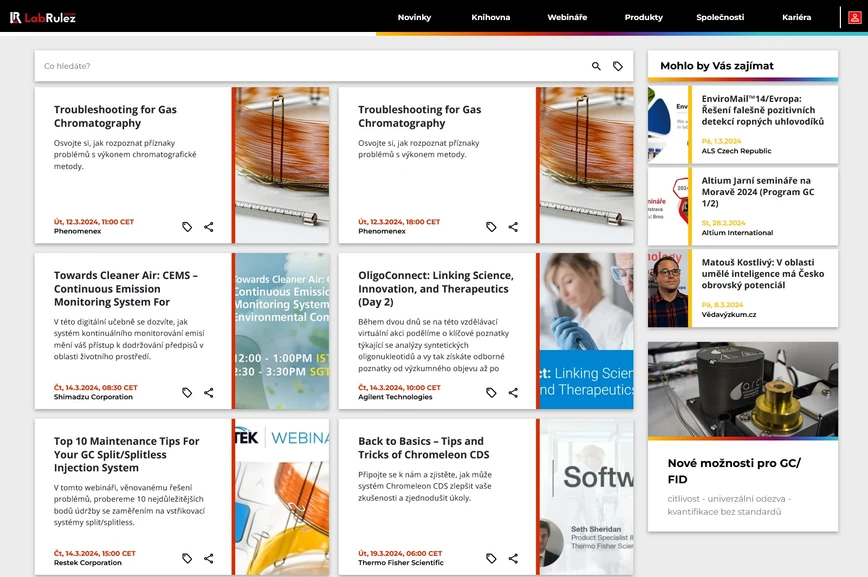868x577 pixels.
Task: Open the Produkty menu
Action: coord(643,16)
